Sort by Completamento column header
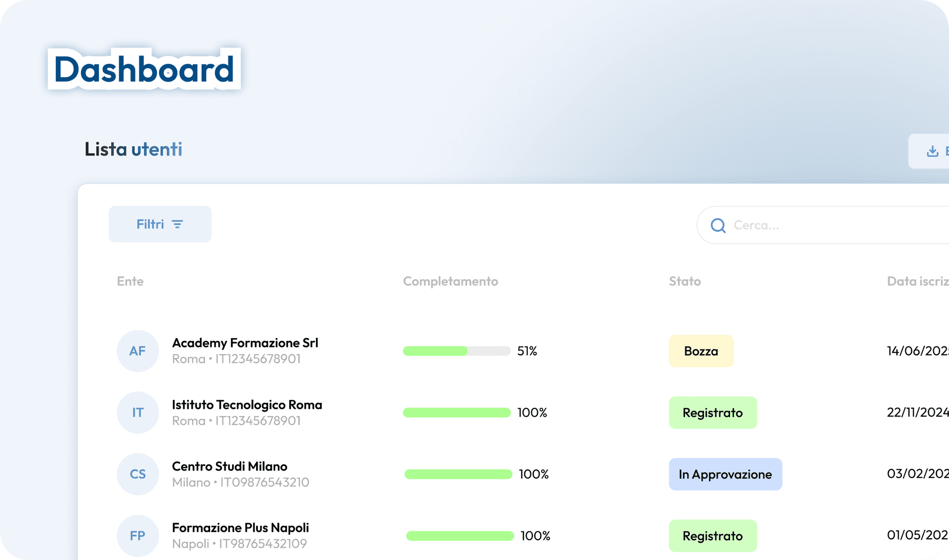The width and height of the screenshot is (949, 560). tap(450, 281)
